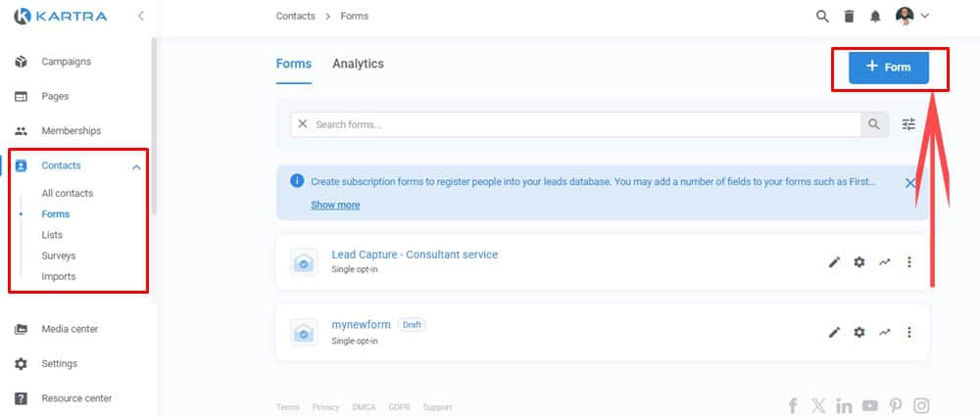Click the Kartra logo
Screen dimensions: 980x417
tap(60, 17)
